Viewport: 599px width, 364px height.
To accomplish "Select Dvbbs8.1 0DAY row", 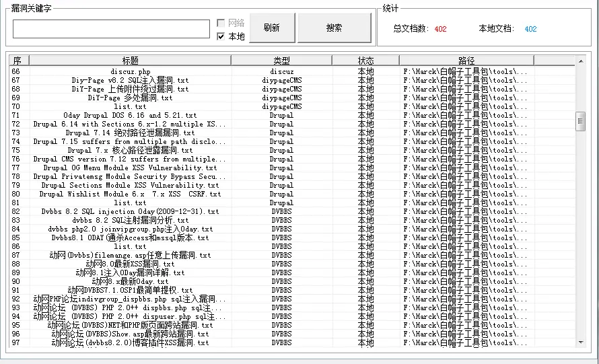I will click(x=131, y=238).
